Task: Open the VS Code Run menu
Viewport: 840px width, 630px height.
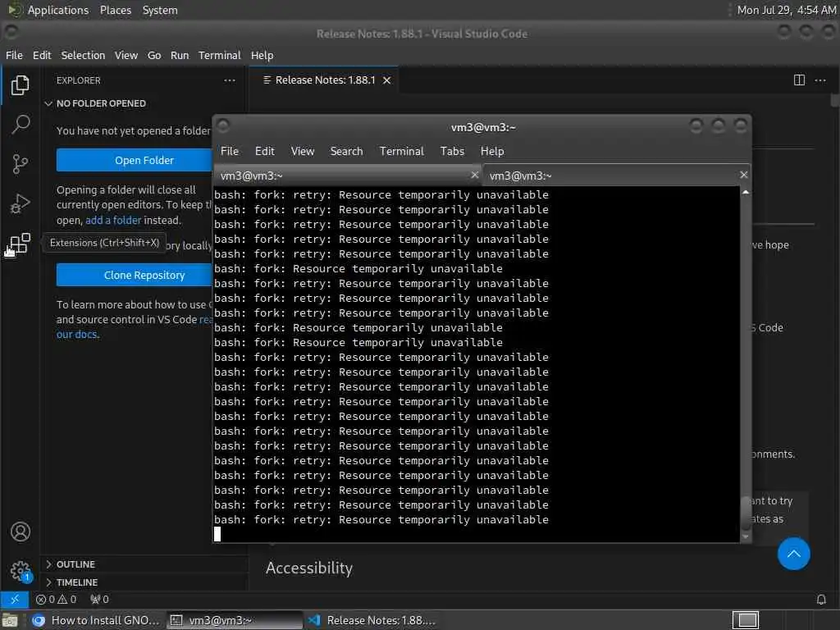Action: (180, 55)
